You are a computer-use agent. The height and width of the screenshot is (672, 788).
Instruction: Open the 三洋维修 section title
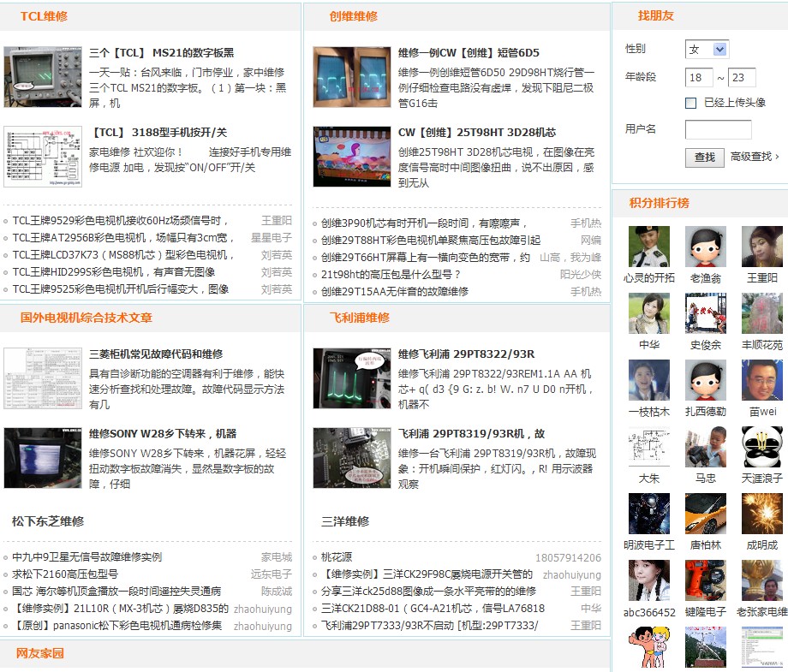pyautogui.click(x=345, y=521)
